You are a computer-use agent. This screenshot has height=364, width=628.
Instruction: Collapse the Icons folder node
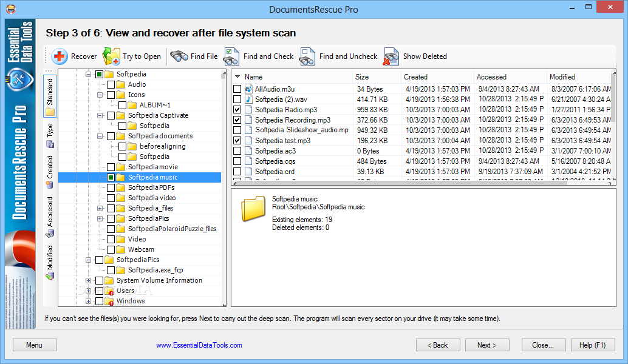100,95
